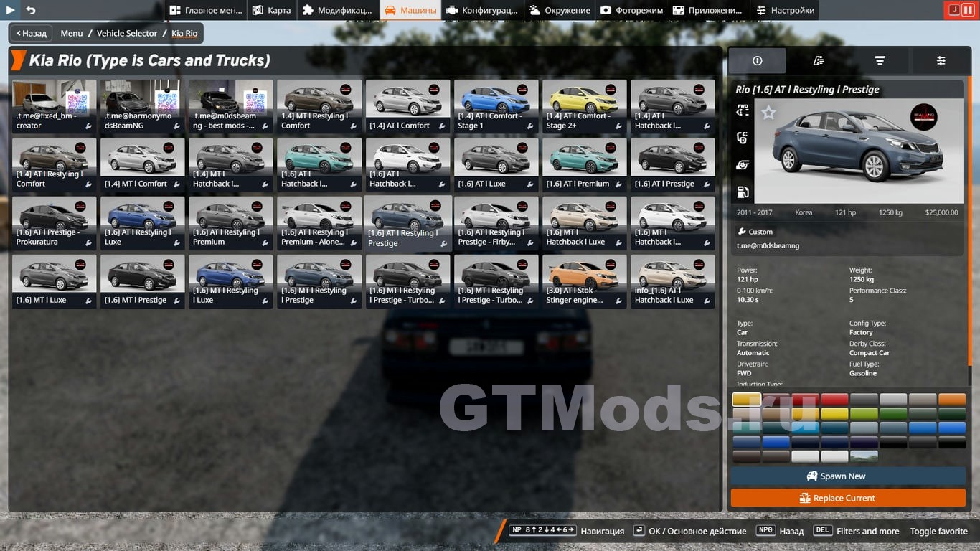Open the filter funnel tab icon
The image size is (980, 551).
[880, 61]
